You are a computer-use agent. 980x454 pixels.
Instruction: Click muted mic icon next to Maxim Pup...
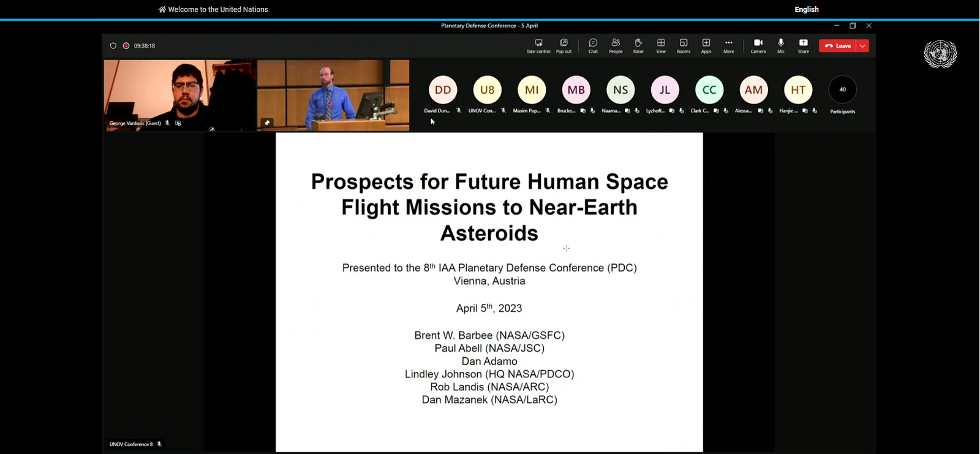click(x=548, y=111)
